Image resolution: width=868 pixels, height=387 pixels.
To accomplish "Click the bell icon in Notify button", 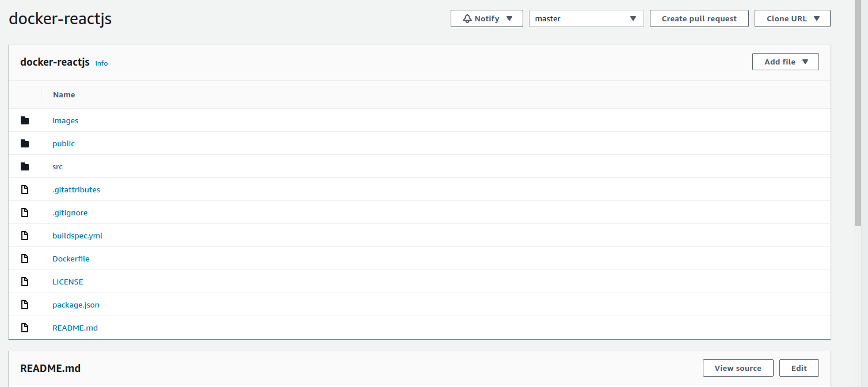I will pos(467,18).
